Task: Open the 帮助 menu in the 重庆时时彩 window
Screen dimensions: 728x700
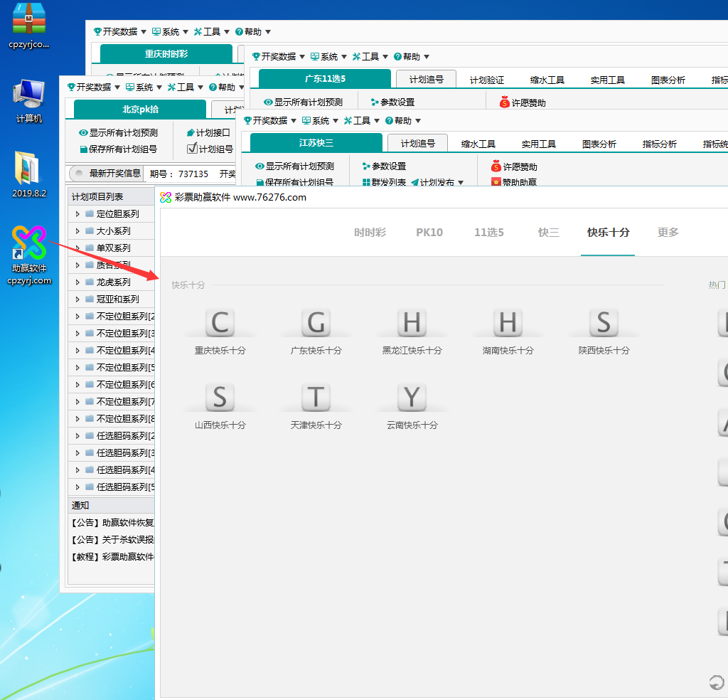Action: point(253,31)
